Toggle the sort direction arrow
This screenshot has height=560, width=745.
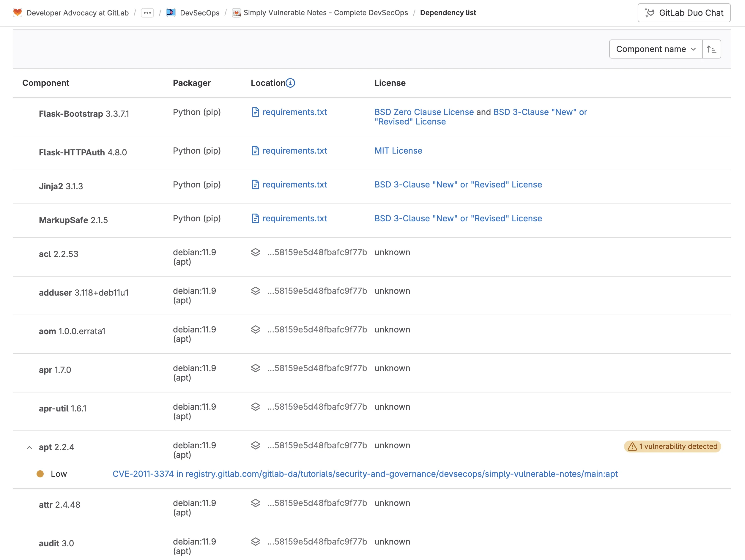tap(712, 49)
